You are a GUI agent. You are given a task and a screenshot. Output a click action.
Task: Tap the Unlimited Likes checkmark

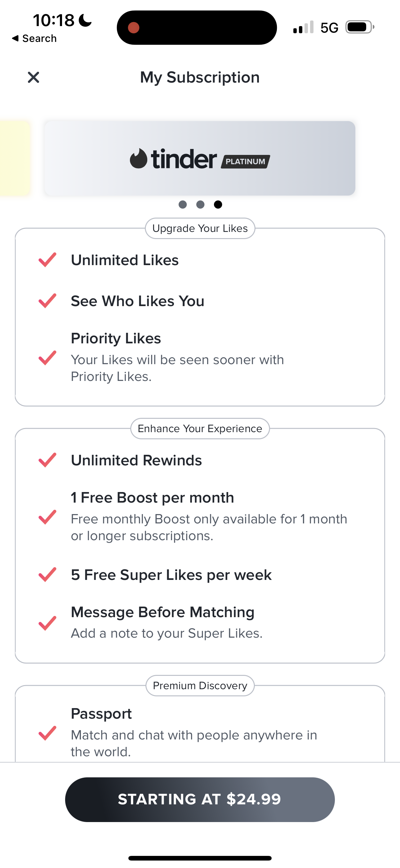point(47,260)
